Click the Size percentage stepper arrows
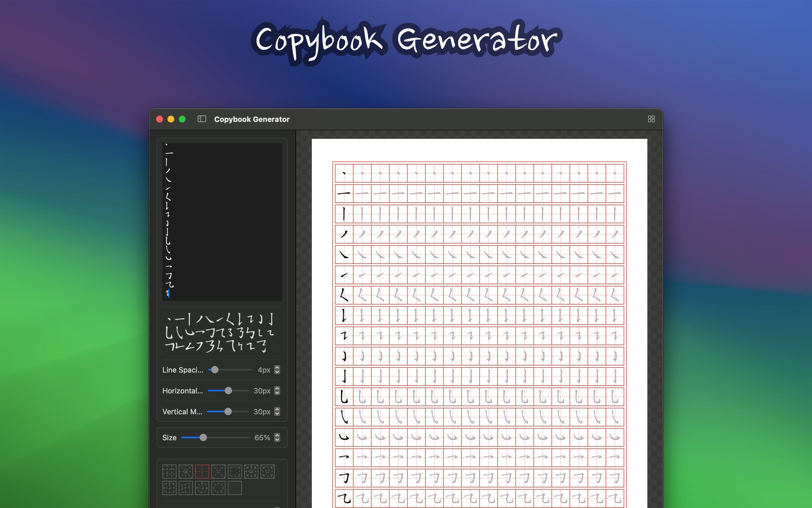 point(277,437)
